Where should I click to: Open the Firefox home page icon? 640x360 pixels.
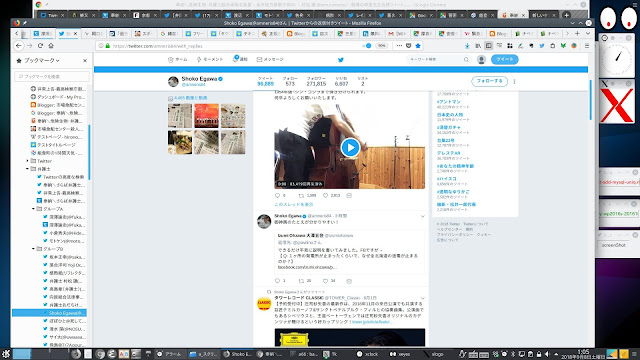coord(51,46)
